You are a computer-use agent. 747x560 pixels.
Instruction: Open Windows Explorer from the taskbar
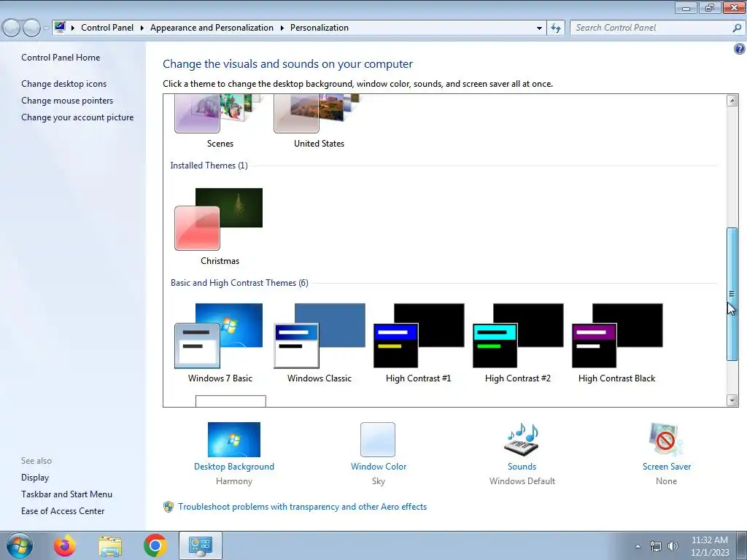pyautogui.click(x=110, y=546)
